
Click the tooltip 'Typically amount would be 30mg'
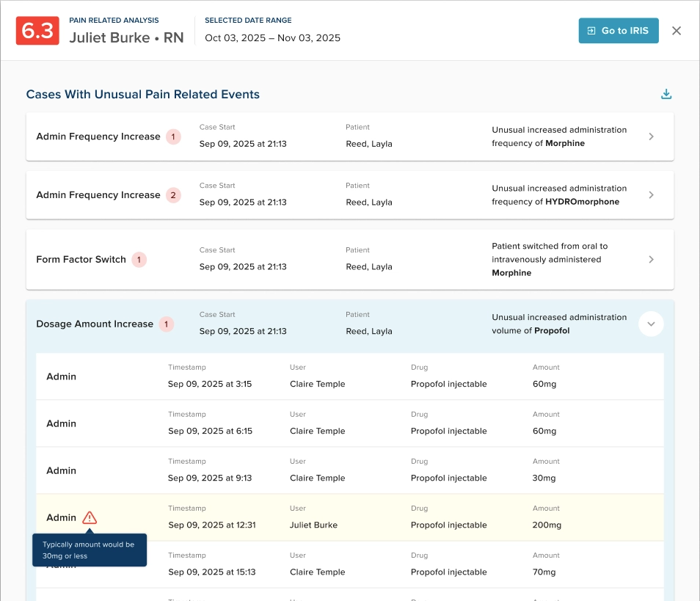[90, 550]
